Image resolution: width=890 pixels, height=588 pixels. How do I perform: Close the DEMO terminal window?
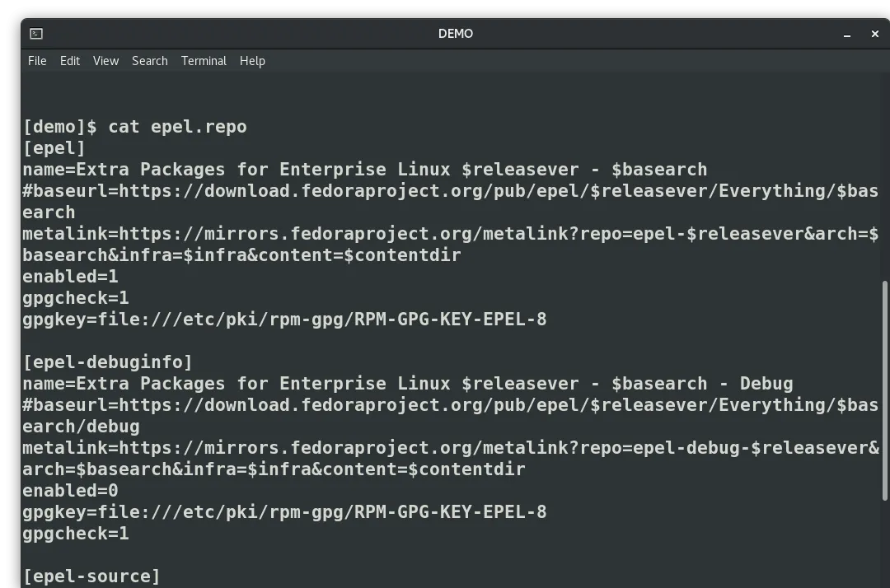874,34
